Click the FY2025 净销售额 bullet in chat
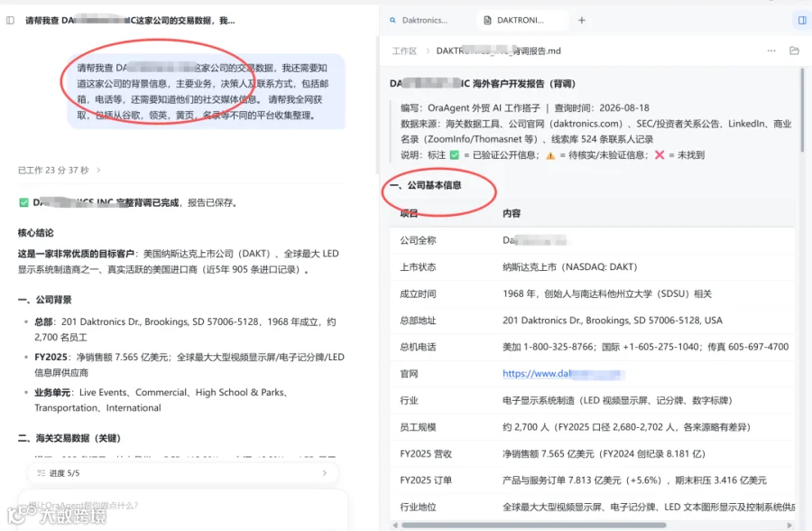Screen dimensions: 812x531 click(x=189, y=365)
